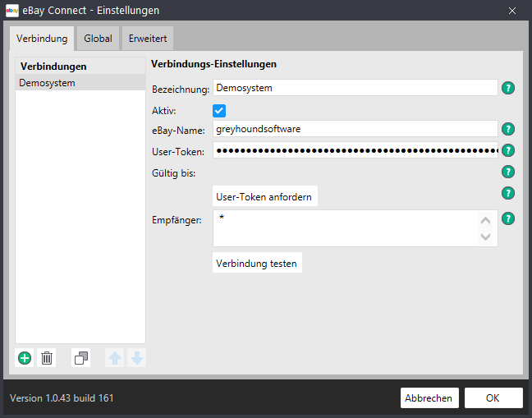Delete connection using trash icon
The image size is (532, 418).
[47, 358]
